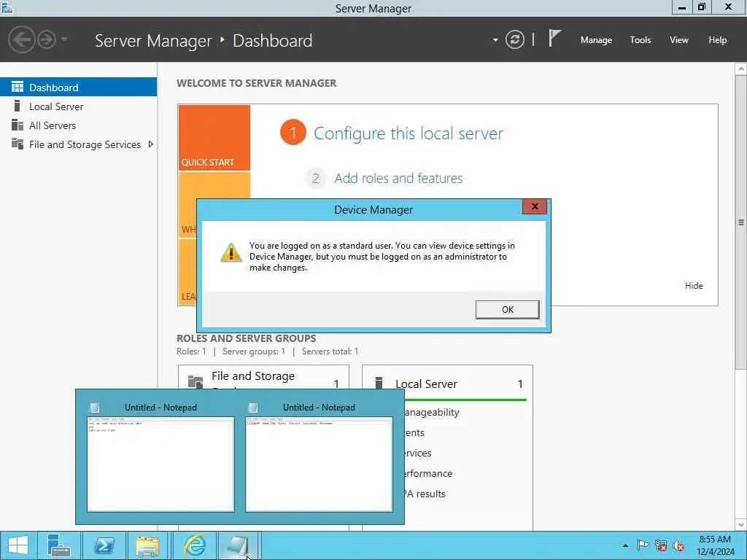The height and width of the screenshot is (560, 747).
Task: Click the step 2 circle
Action: [x=315, y=179]
